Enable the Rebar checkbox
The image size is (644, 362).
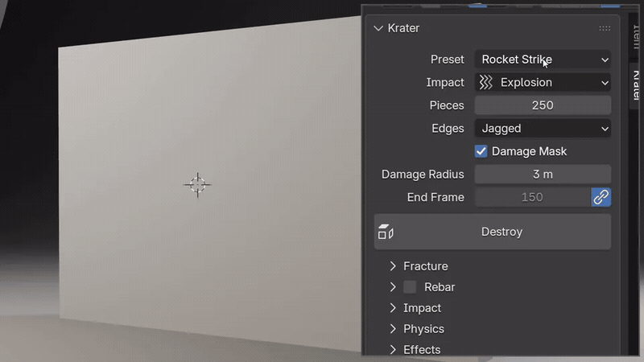click(410, 287)
